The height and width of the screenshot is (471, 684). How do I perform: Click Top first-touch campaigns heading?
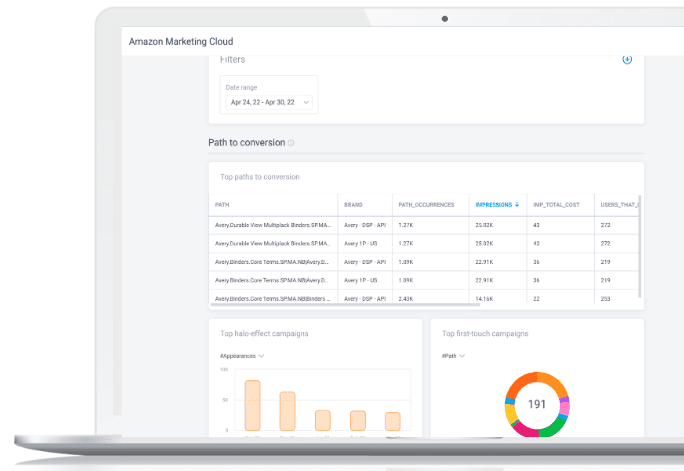485,334
